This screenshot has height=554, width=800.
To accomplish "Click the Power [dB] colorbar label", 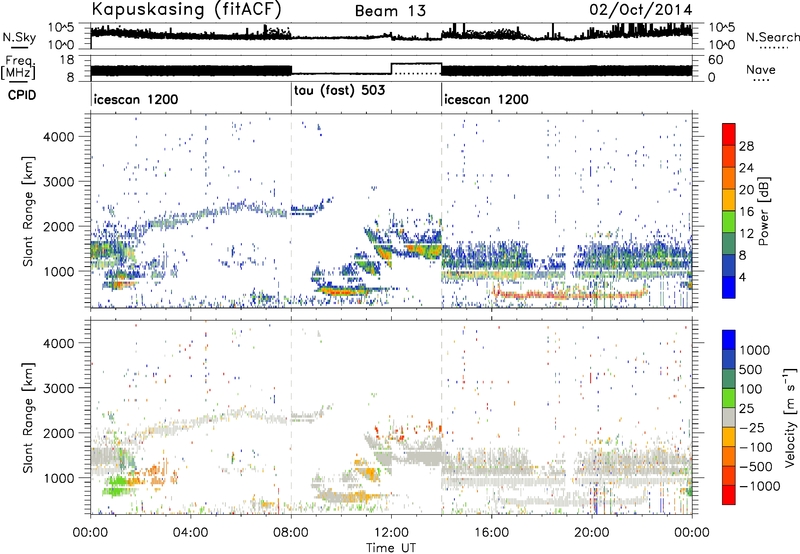I will (x=764, y=211).
